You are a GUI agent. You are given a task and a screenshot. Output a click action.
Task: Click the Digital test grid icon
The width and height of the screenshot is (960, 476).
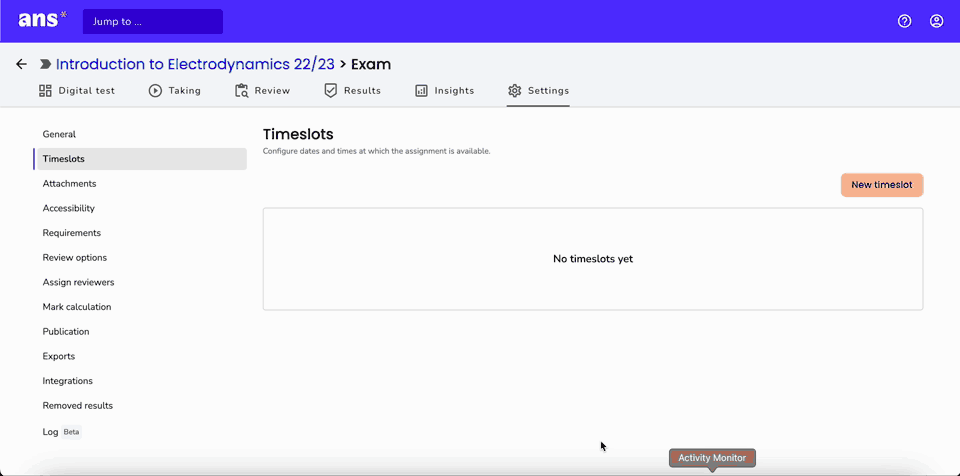click(x=45, y=91)
